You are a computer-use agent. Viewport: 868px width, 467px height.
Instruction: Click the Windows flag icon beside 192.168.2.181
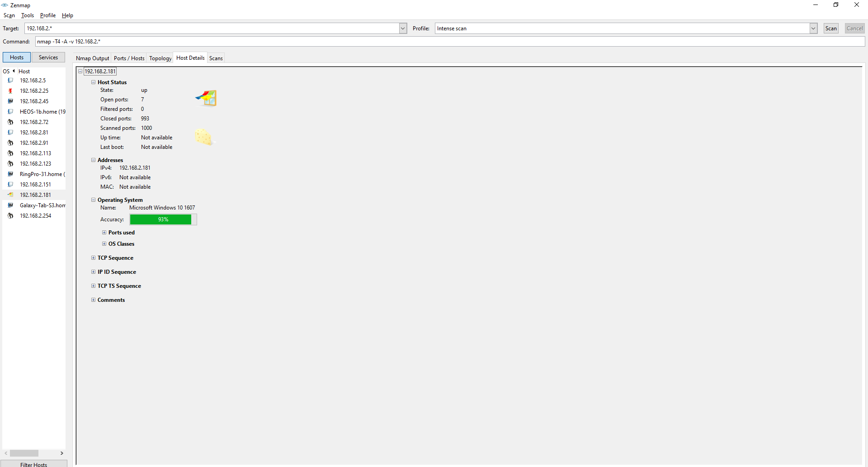tap(10, 195)
